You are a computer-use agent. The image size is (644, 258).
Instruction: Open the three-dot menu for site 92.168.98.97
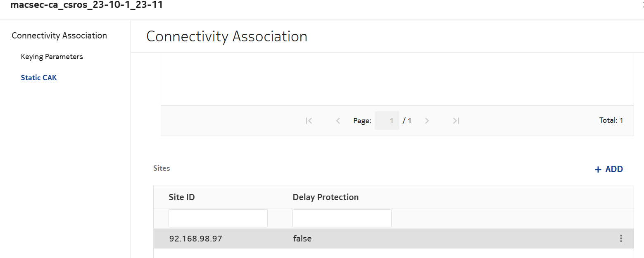coord(620,239)
